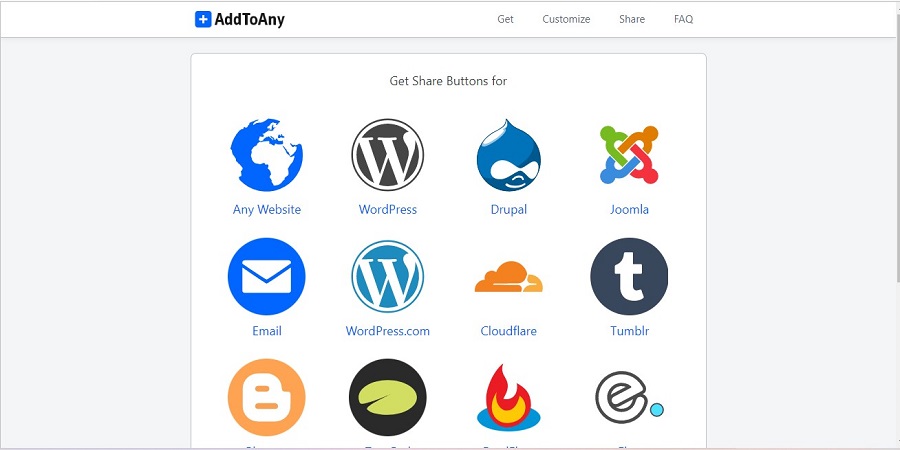This screenshot has height=450, width=900.
Task: Click the AddToAny brand name text
Action: (x=250, y=20)
